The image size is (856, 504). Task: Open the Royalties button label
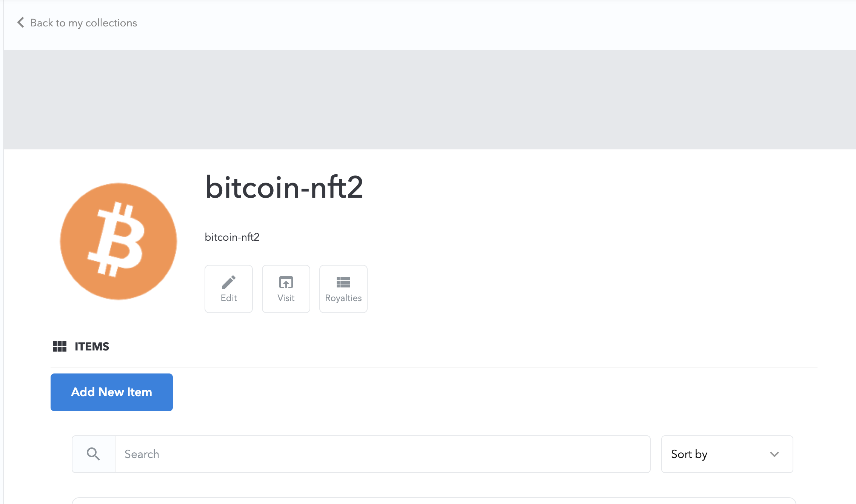tap(343, 298)
